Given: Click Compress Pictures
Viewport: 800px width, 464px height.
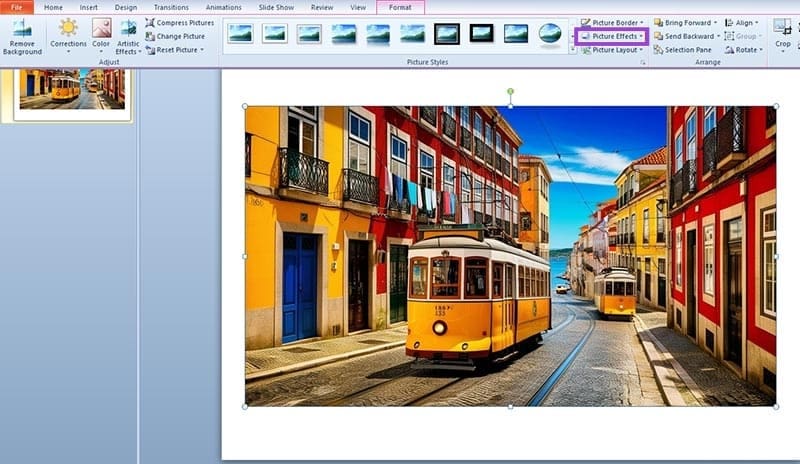Looking at the screenshot, I should tap(178, 22).
